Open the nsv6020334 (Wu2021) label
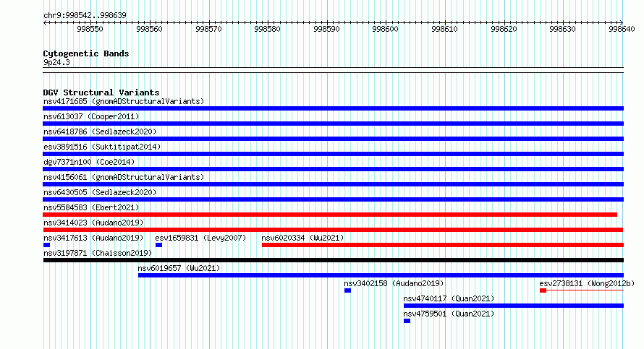 click(302, 238)
